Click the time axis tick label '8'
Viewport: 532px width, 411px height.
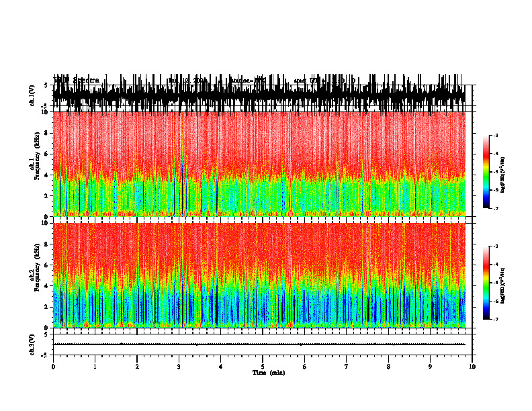(x=388, y=367)
